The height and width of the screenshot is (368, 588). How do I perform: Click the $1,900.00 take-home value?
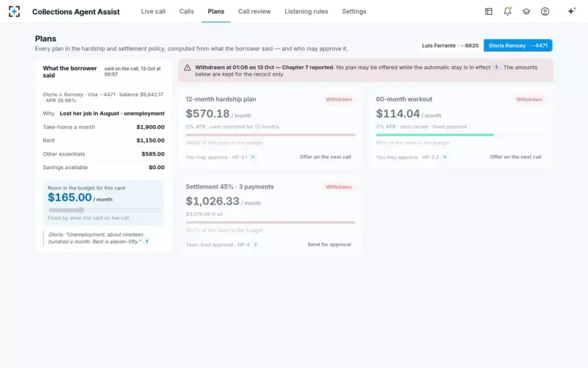[150, 127]
